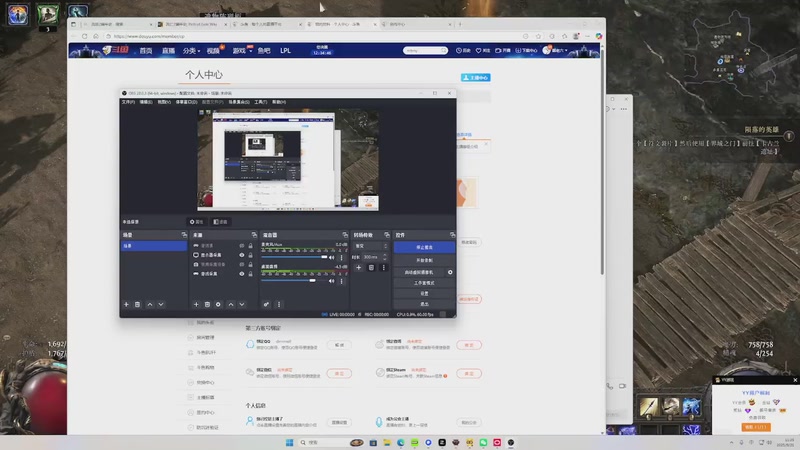Viewport: 800px width, 450px height.
Task: Click the browser page vertical scrollbar
Action: pos(603,163)
